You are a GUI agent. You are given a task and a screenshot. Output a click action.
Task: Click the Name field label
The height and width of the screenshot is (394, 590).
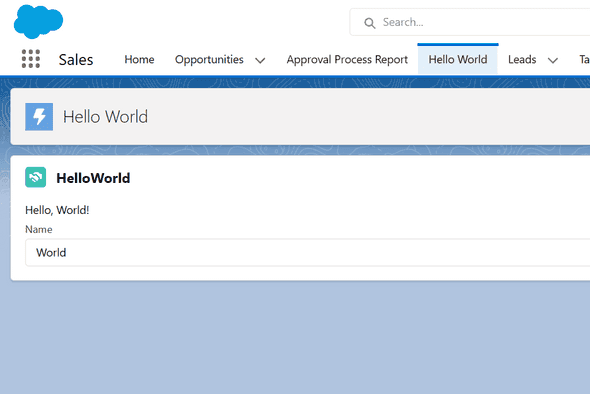tap(39, 230)
